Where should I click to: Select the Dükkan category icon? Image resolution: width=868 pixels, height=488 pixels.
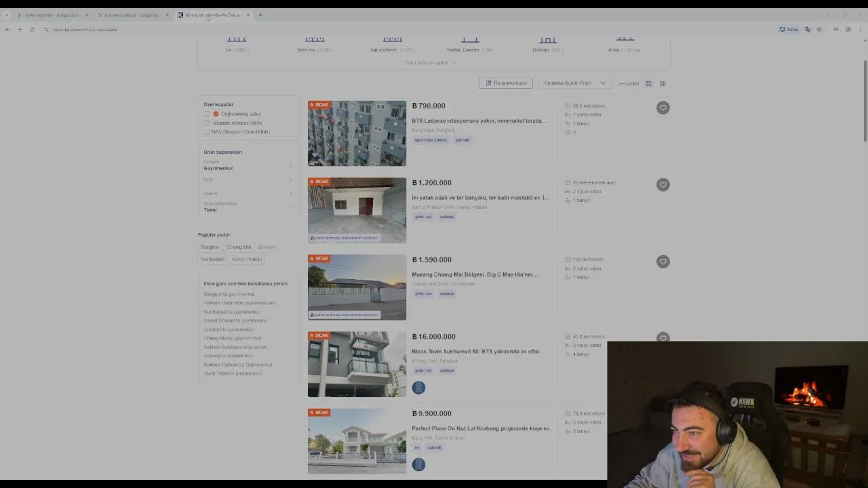pos(548,39)
